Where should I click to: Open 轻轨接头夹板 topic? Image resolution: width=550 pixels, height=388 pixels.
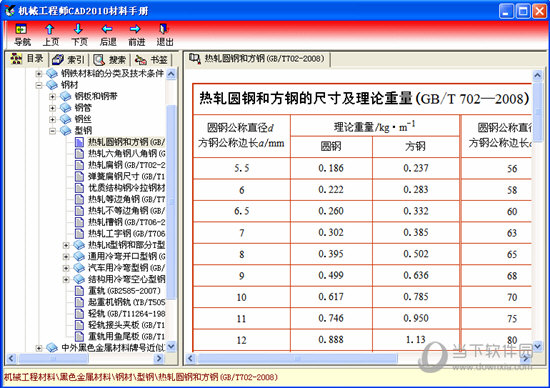point(126,325)
